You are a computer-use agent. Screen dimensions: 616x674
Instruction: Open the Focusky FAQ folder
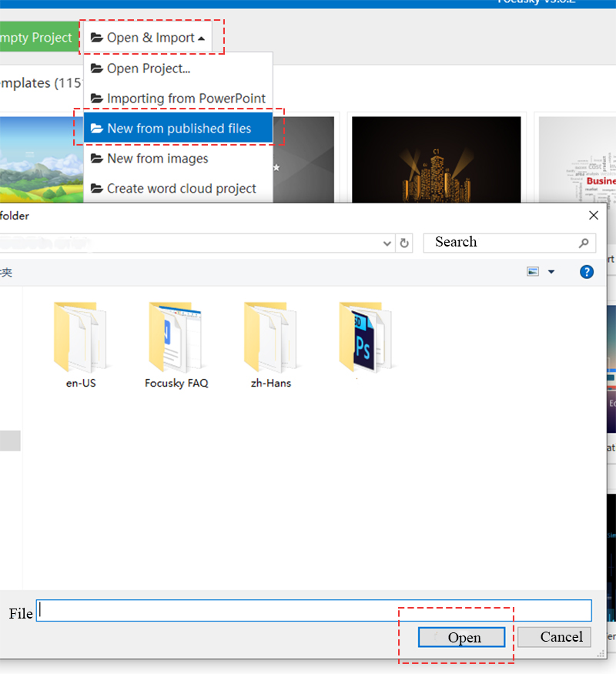(176, 339)
